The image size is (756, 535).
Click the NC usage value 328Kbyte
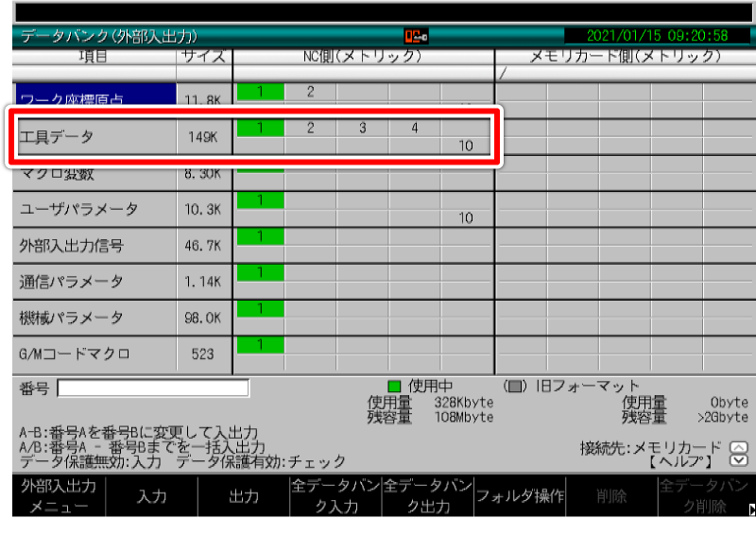464,403
